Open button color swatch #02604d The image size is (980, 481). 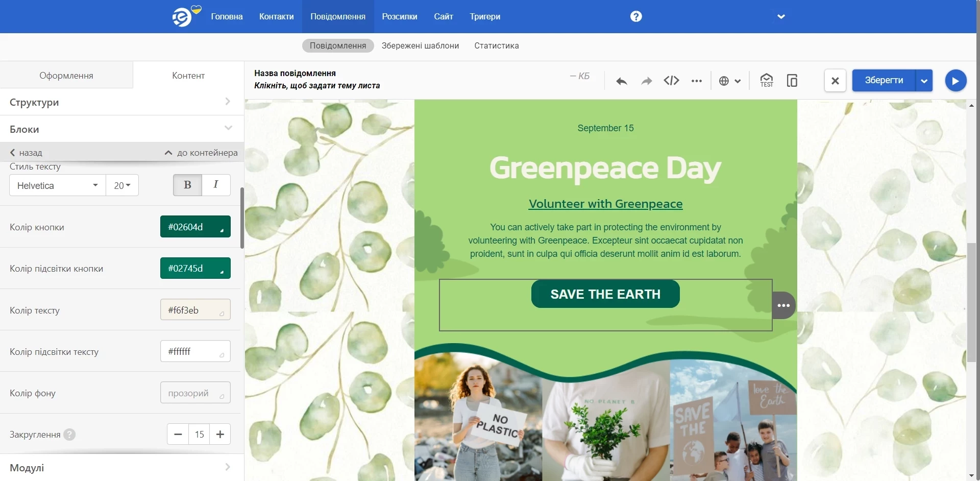(x=195, y=227)
